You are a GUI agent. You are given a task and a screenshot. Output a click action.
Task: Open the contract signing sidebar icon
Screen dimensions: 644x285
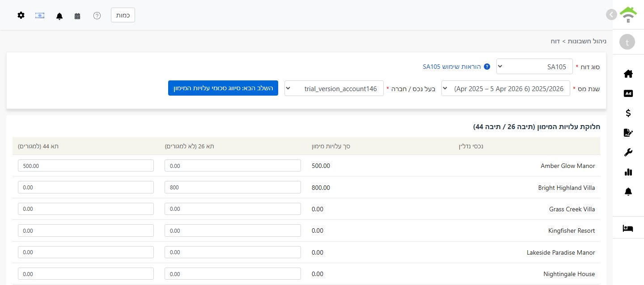[x=628, y=133]
